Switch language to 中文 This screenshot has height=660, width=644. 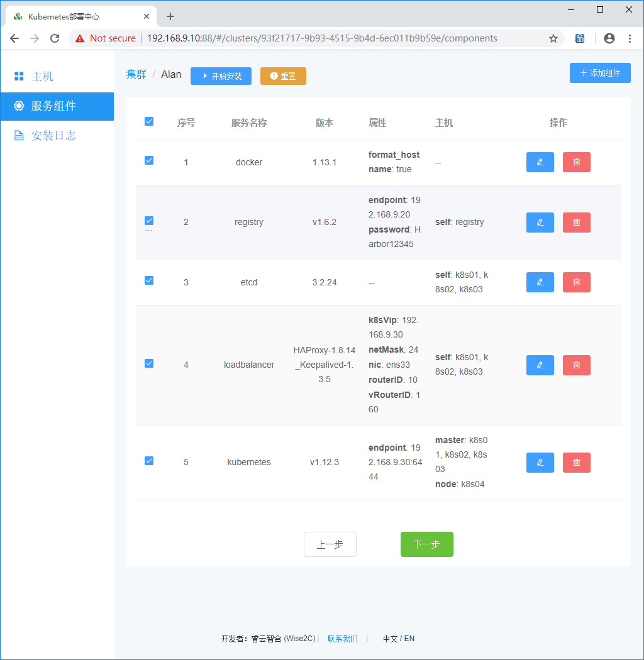click(390, 639)
